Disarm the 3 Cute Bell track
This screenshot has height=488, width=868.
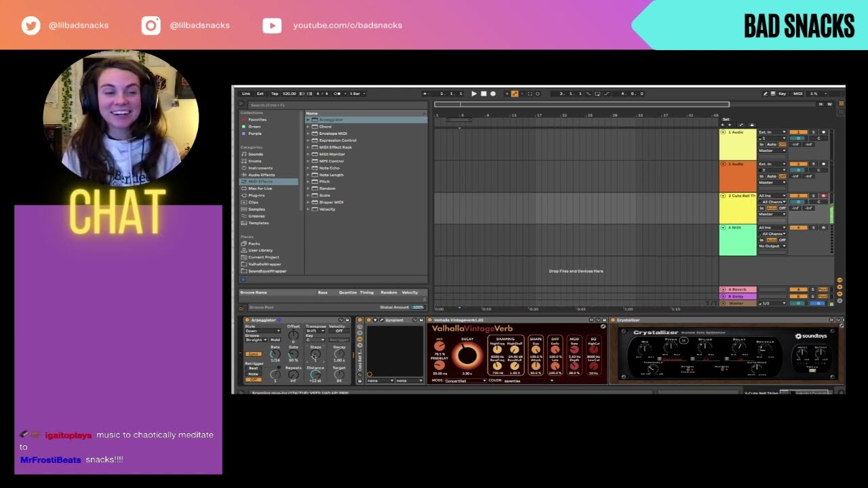point(823,196)
